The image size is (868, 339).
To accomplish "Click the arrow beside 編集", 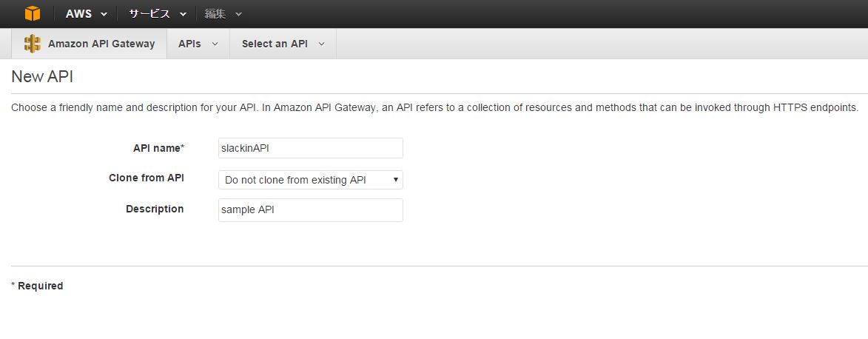I will (x=238, y=14).
